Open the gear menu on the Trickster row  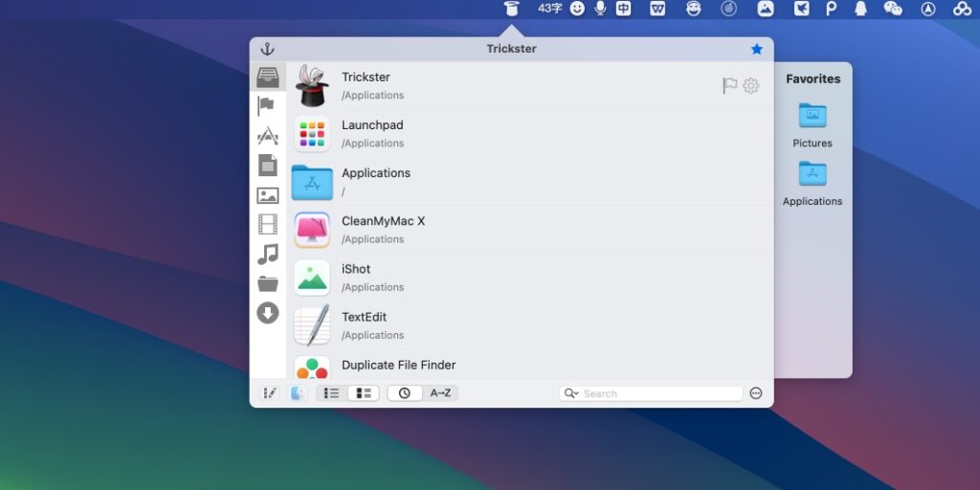click(x=750, y=85)
